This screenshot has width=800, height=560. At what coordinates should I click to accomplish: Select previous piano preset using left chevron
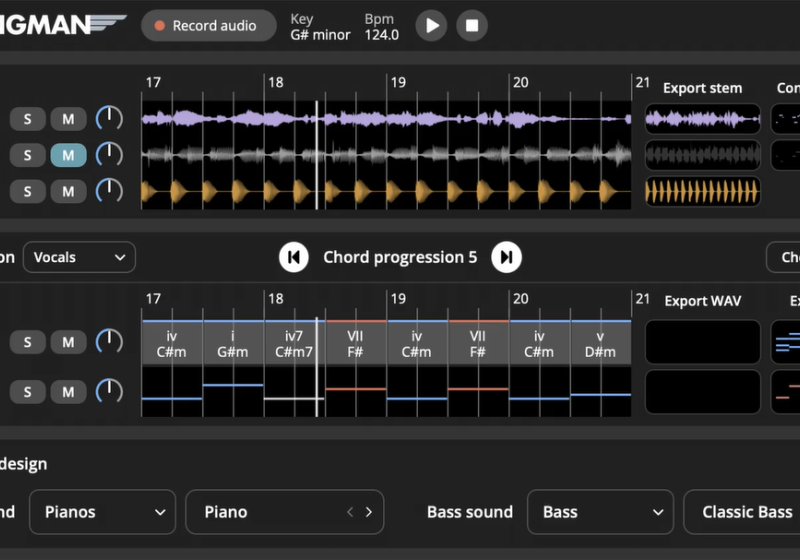point(350,512)
